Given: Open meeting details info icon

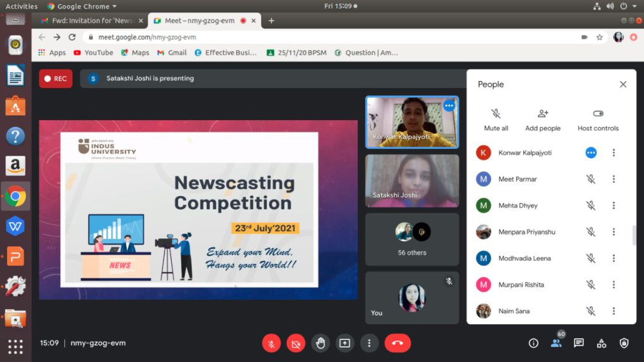Looking at the screenshot, I should coord(533,343).
